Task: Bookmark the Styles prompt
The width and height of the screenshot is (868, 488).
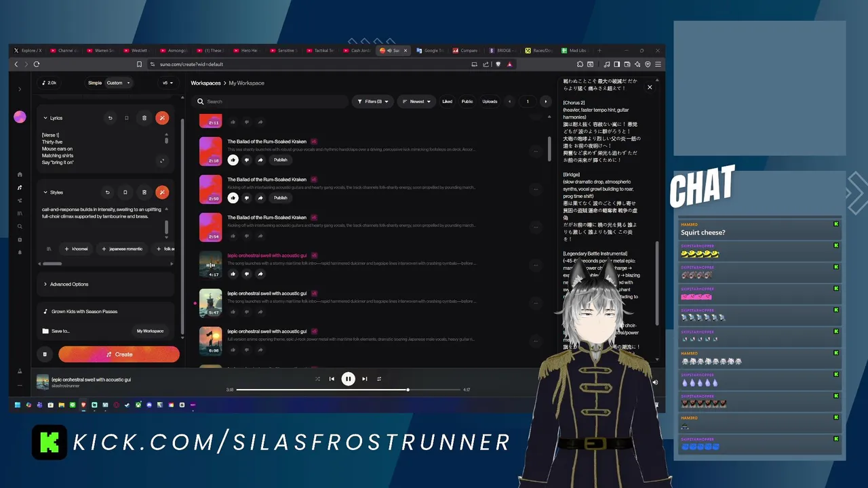Action: pos(125,192)
